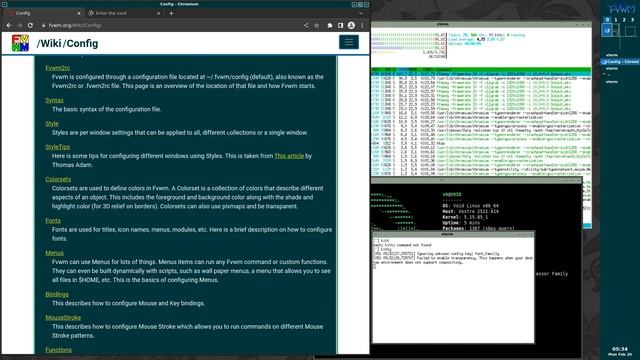This screenshot has height=360, width=640.
Task: Open the StyleTips link
Action: point(58,147)
